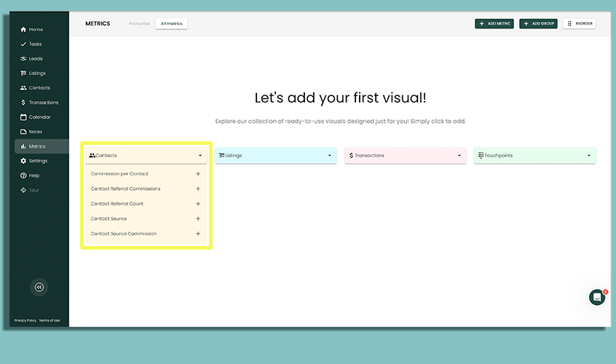Screen dimensions: 616x364
Task: Click the Home icon in sidebar
Action: tap(23, 30)
